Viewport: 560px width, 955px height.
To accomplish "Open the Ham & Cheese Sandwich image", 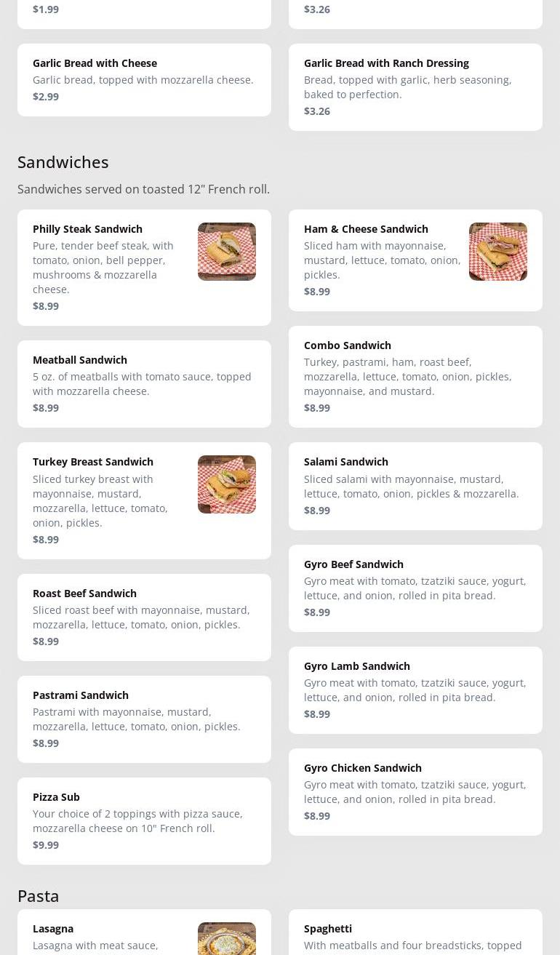I will pos(498,252).
